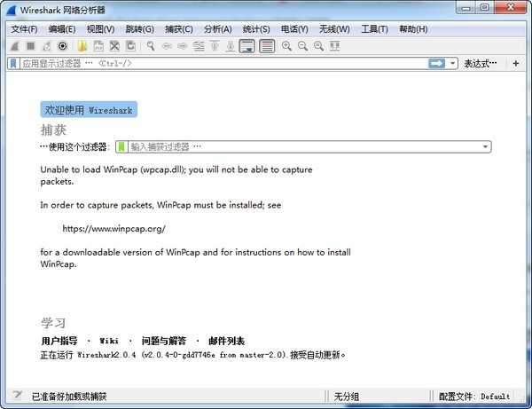The image size is (532, 409).
Task: Click the 配置文件: Default status entry
Action: (474, 396)
